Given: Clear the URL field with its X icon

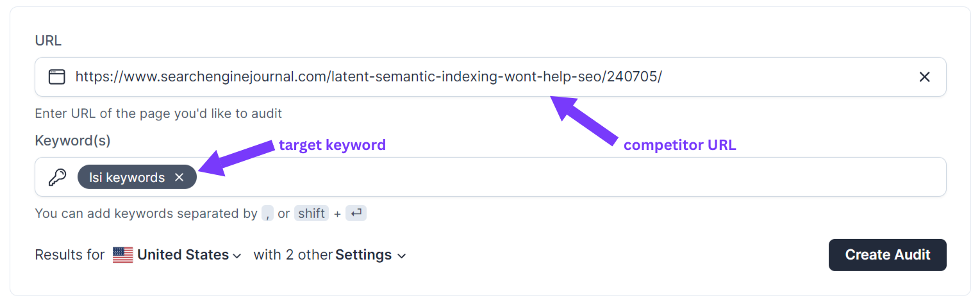Looking at the screenshot, I should coord(924,77).
